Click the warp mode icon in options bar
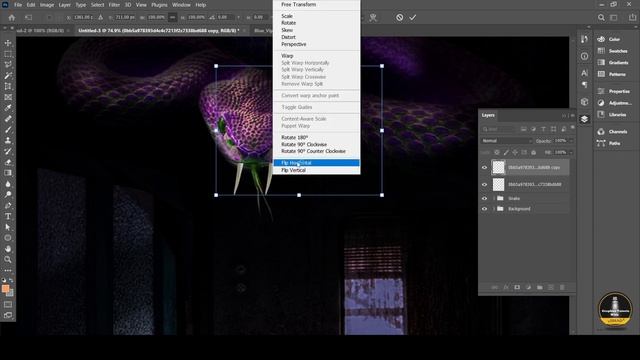The image size is (640, 360). coord(373,17)
